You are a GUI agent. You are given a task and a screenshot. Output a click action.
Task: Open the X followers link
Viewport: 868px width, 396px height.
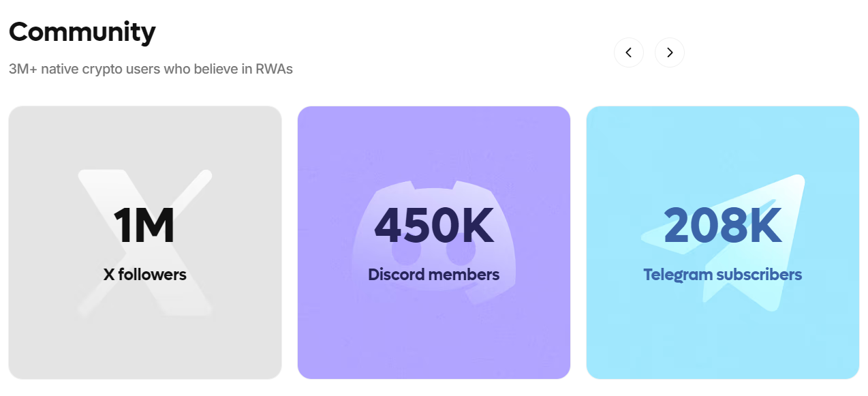(x=144, y=275)
